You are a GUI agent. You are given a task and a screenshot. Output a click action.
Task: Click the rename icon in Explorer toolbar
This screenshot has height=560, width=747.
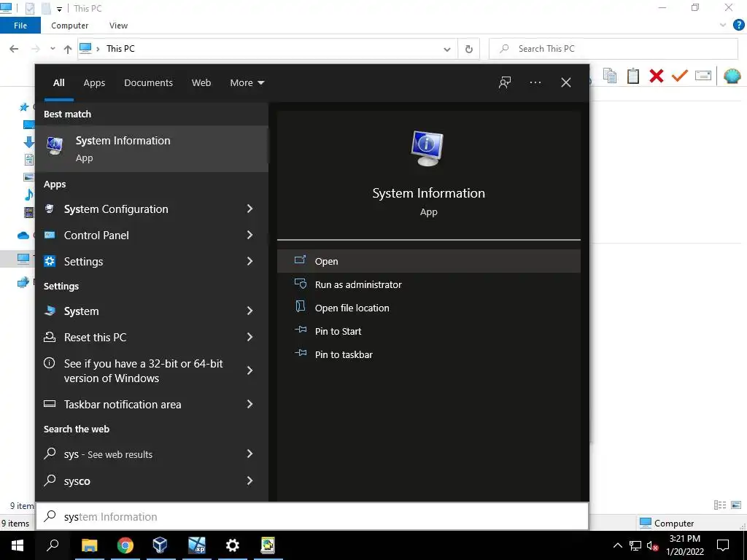(x=703, y=76)
